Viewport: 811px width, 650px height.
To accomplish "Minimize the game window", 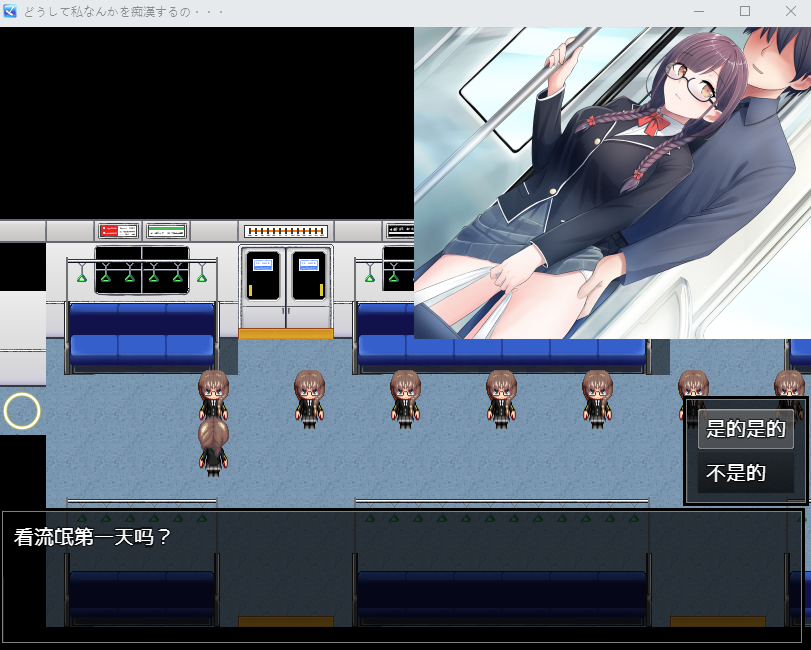I will coord(699,11).
